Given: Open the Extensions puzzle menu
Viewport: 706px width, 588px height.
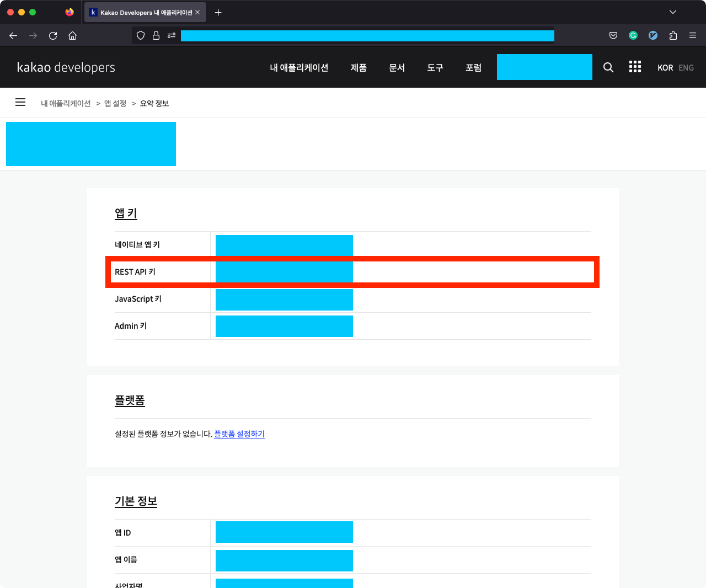Looking at the screenshot, I should (673, 35).
